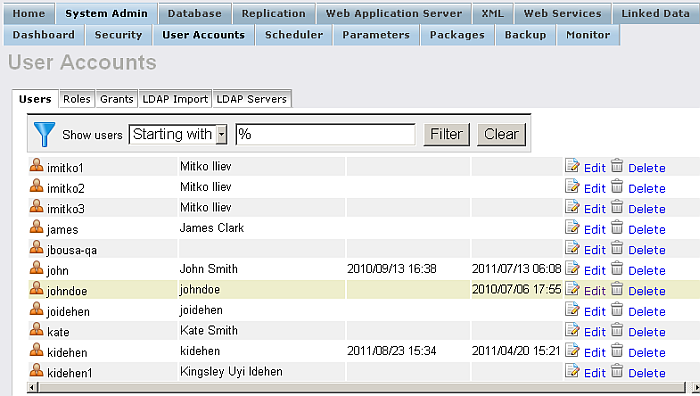The image size is (700, 396).
Task: Click the Delete link for joidehen
Action: click(647, 312)
